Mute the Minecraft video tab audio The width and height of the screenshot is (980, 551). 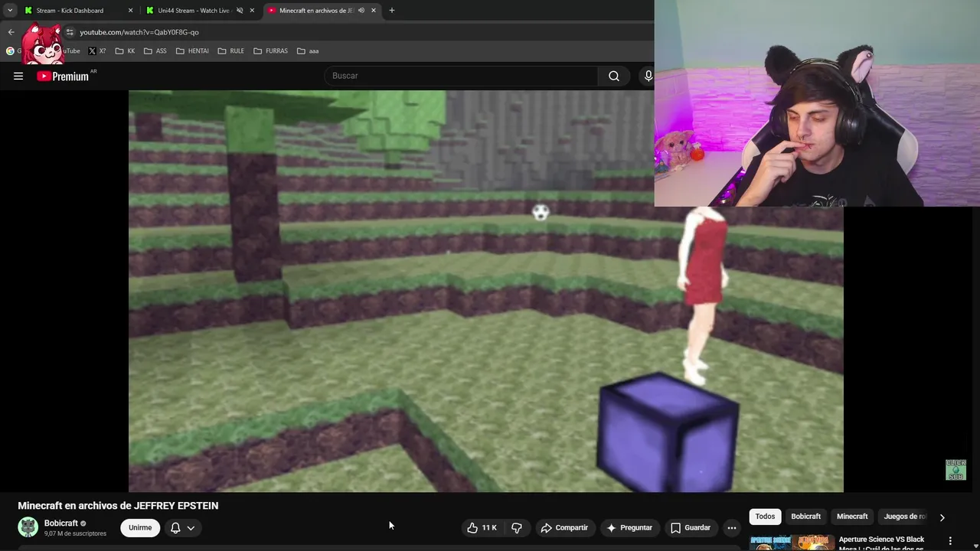pyautogui.click(x=361, y=11)
